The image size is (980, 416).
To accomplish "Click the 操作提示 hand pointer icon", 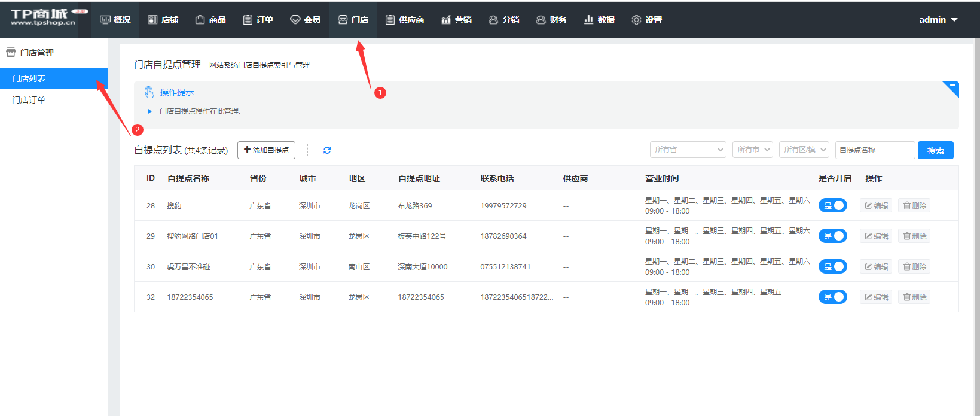I will tap(149, 92).
